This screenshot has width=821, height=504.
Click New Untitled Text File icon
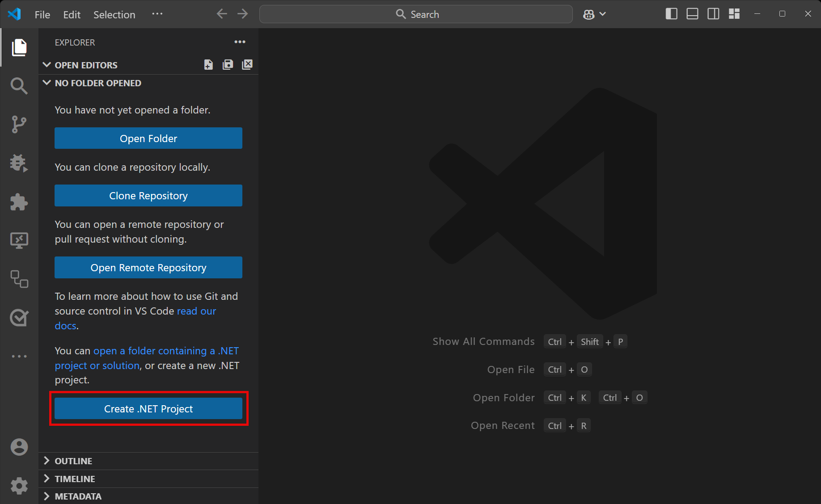coord(208,65)
